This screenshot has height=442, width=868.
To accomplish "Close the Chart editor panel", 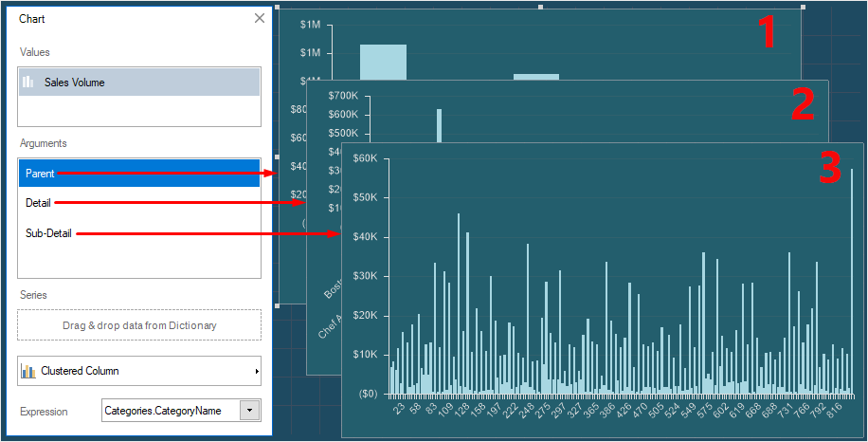I will [260, 18].
